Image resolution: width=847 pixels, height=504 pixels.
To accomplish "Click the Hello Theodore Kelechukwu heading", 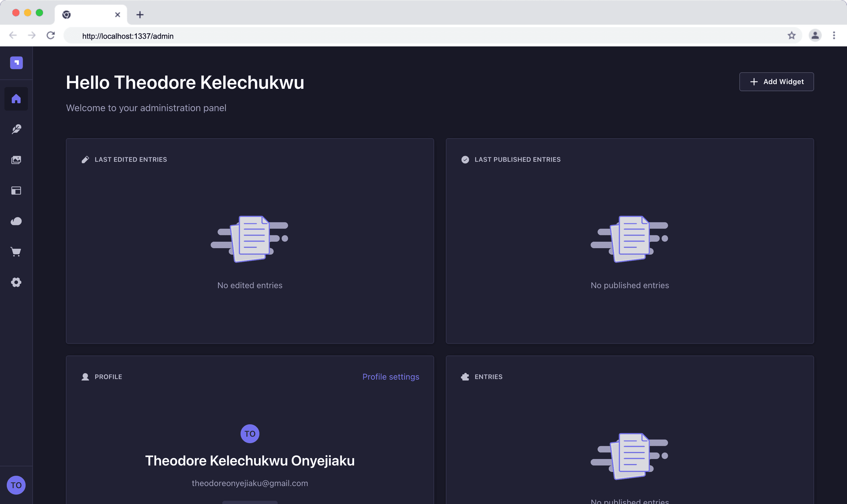I will 185,83.
